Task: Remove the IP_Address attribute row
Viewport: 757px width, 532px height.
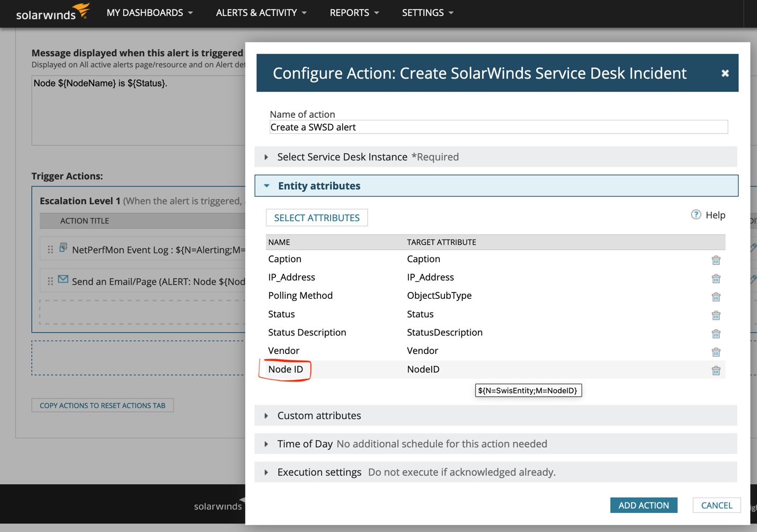Action: click(x=716, y=279)
